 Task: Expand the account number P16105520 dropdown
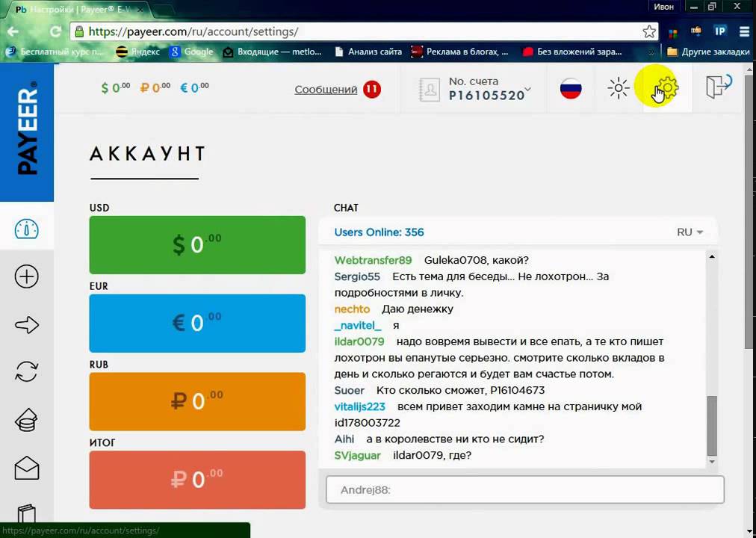pyautogui.click(x=527, y=89)
